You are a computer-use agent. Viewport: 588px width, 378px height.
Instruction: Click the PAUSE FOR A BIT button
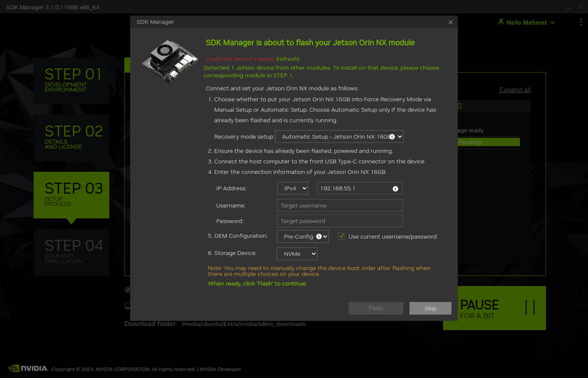pyautogui.click(x=494, y=308)
